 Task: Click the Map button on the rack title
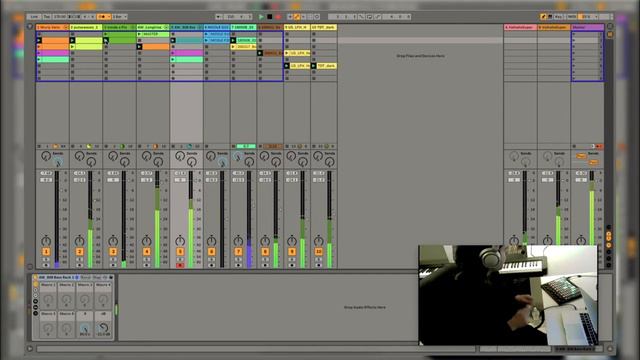tap(96, 277)
